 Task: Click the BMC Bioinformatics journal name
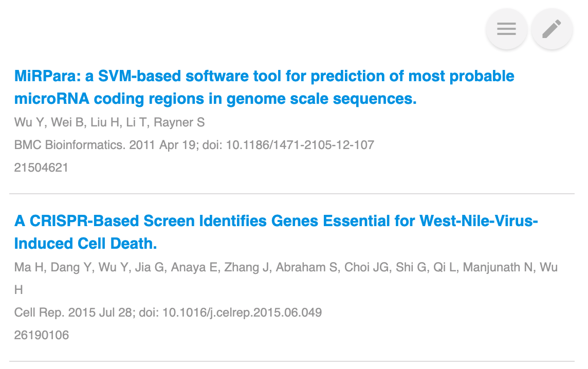pyautogui.click(x=70, y=145)
